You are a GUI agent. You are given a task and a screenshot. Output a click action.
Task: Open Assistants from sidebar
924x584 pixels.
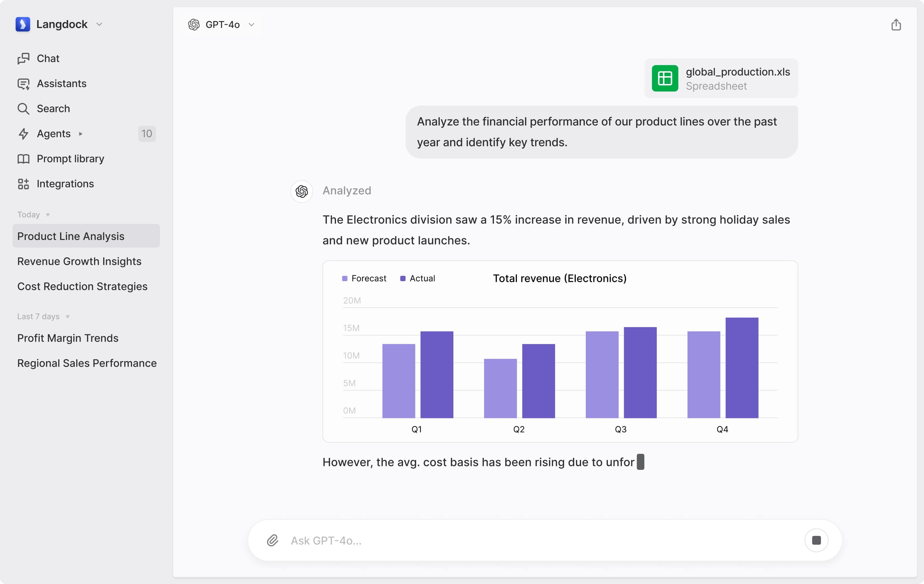(x=62, y=83)
